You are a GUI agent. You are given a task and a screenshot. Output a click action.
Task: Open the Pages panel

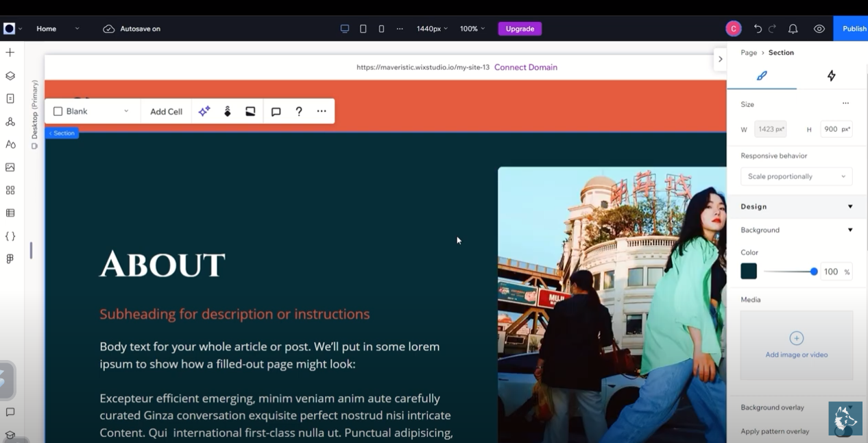[10, 99]
